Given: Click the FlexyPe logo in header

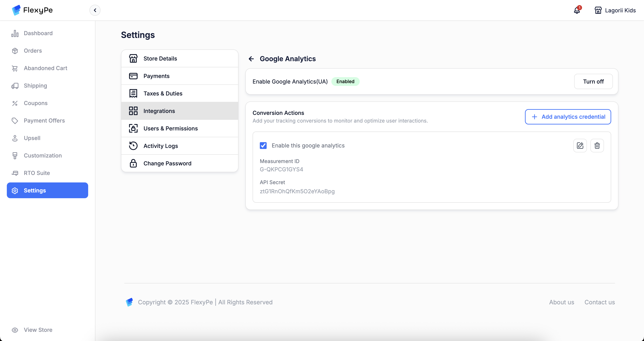Looking at the screenshot, I should click(32, 10).
